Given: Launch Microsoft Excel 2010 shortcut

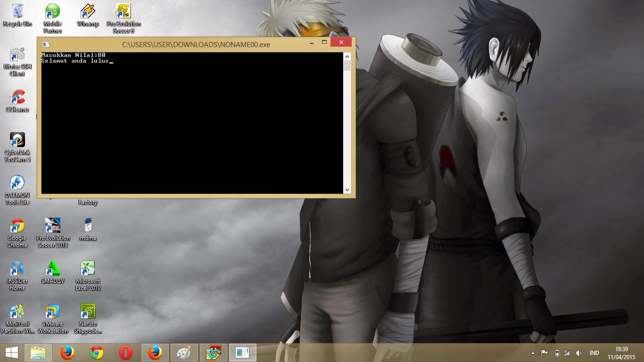Looking at the screenshot, I should pos(88,276).
